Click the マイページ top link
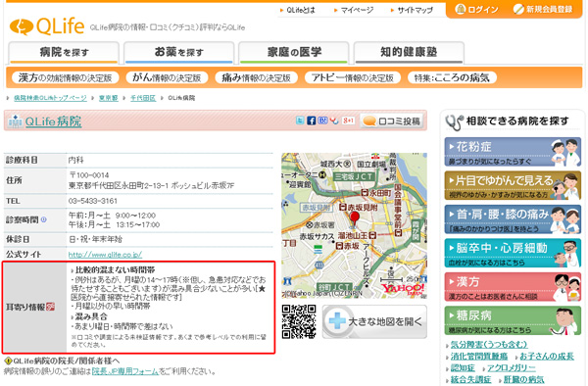The height and width of the screenshot is (386, 588). tap(357, 10)
